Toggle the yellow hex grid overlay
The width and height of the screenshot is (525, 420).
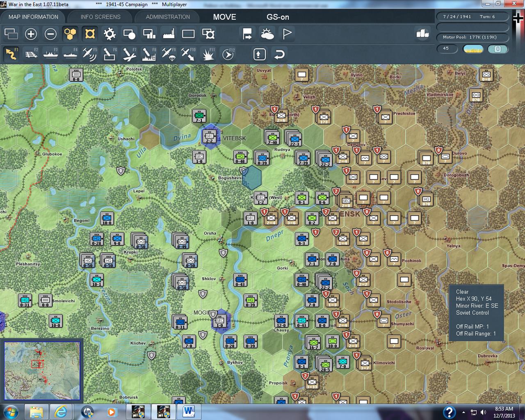point(70,34)
